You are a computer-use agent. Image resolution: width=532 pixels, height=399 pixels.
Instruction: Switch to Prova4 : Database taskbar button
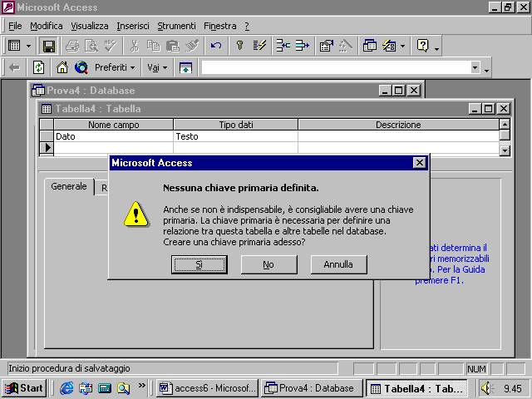[x=312, y=388]
